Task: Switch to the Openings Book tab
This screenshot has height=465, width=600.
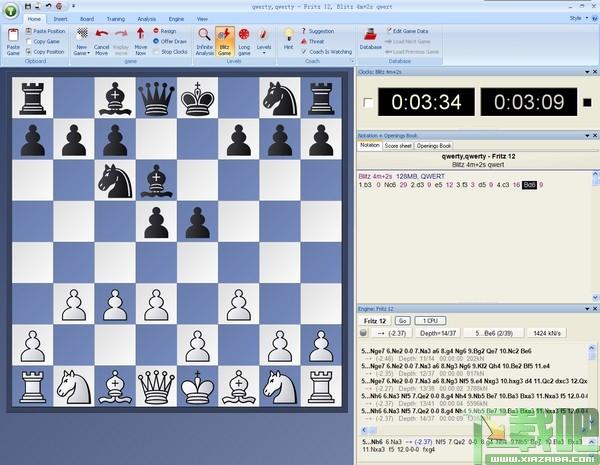Action: pyautogui.click(x=434, y=146)
